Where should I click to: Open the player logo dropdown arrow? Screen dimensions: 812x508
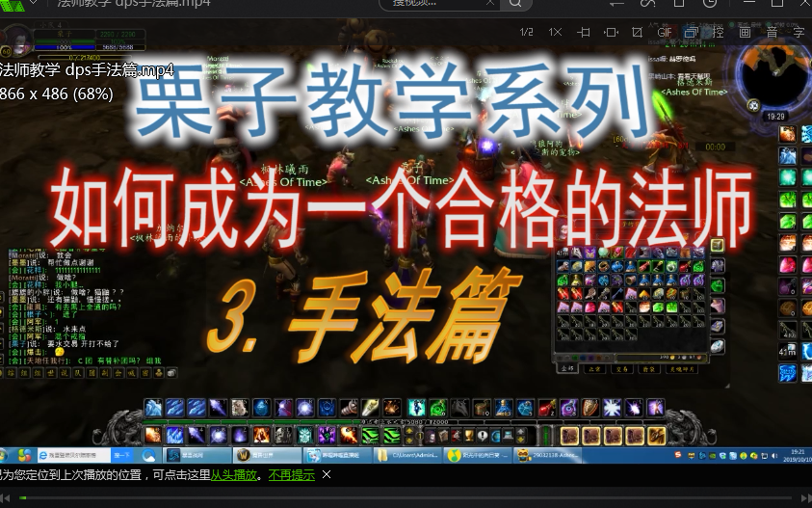tap(34, 3)
